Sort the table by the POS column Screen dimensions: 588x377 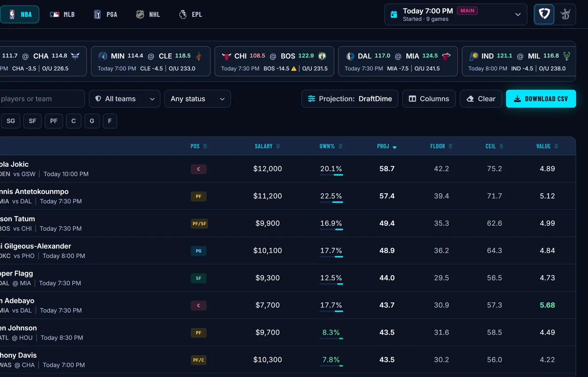tap(199, 146)
